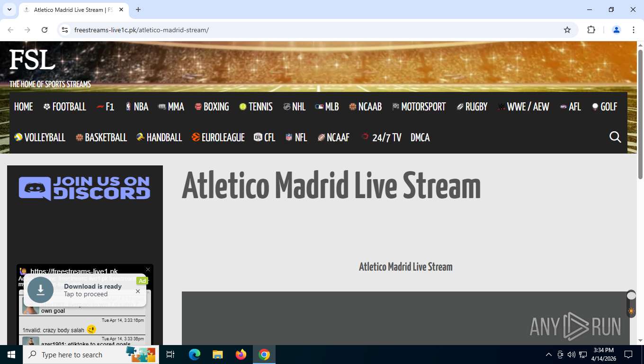The height and width of the screenshot is (364, 644).
Task: Open the HOME menu item
Action: [24, 107]
